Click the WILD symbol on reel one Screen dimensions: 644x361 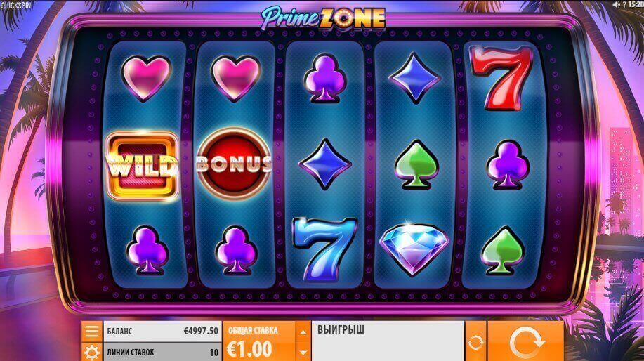pos(143,166)
